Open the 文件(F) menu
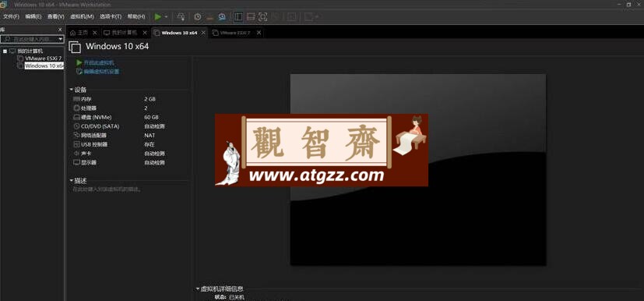Screen dimensions: 644x301 [x=11, y=16]
